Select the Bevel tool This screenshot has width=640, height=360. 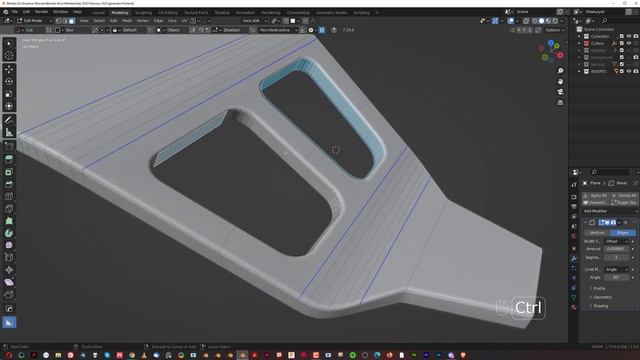click(9, 184)
